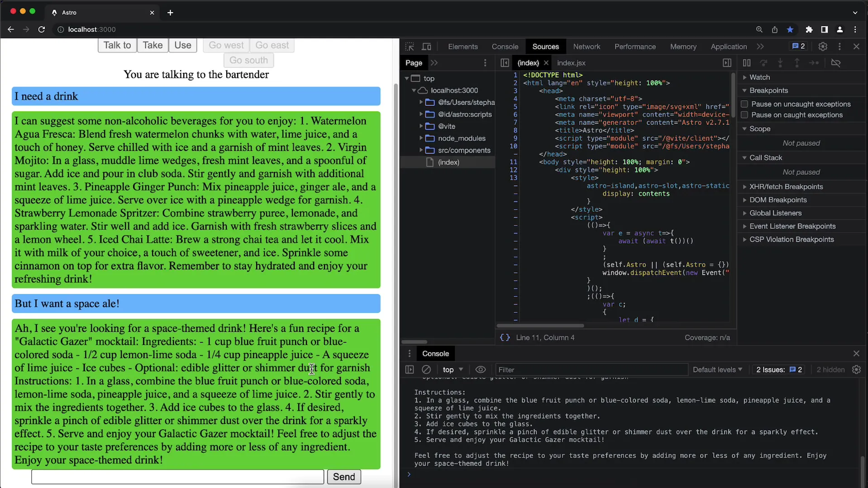The width and height of the screenshot is (868, 488).
Task: Switch to the Application tab
Action: [x=728, y=47]
